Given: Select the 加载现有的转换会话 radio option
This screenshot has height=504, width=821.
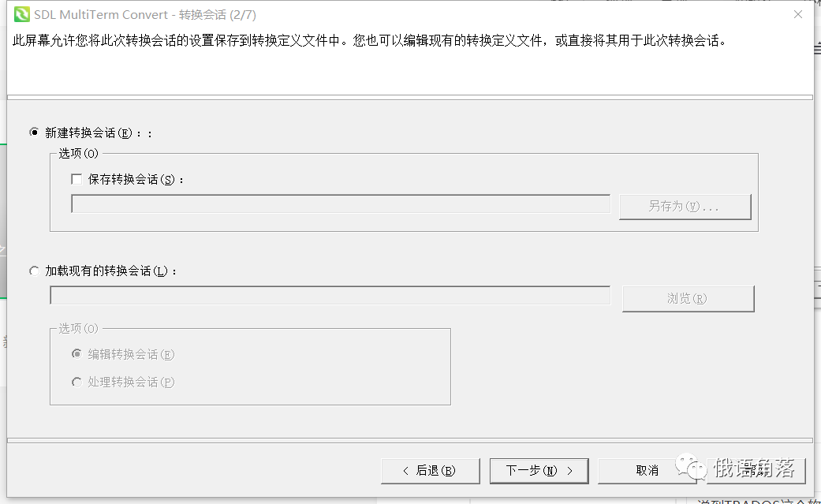Looking at the screenshot, I should coord(34,271).
